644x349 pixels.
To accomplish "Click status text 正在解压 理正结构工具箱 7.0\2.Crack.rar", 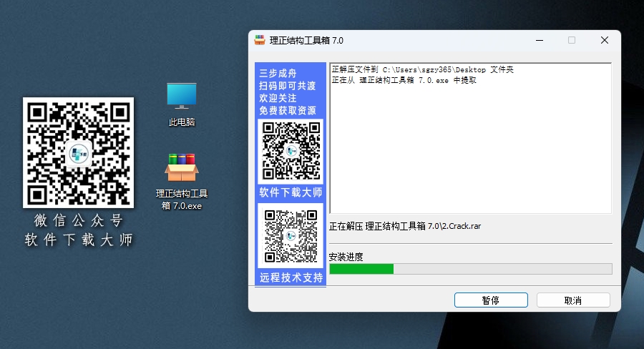I will pos(404,226).
